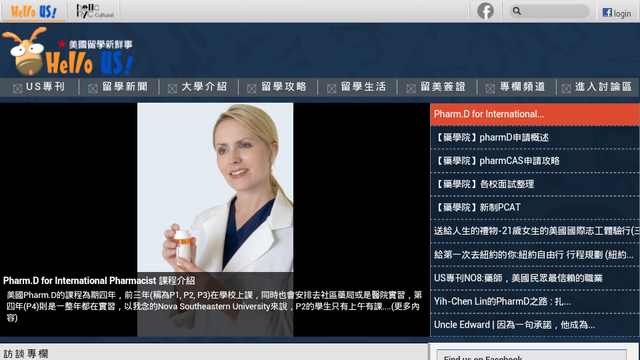This screenshot has height=360, width=640.
Task: Open Uncle Edward article link
Action: coord(534,325)
